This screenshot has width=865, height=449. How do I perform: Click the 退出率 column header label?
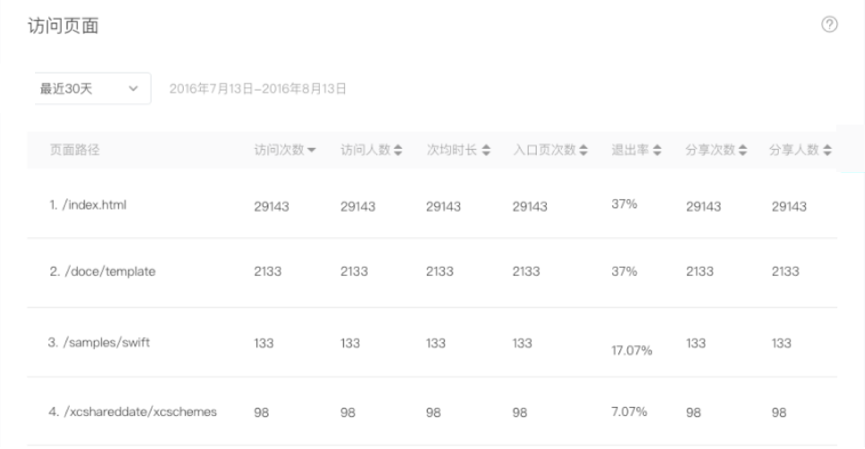(630, 150)
